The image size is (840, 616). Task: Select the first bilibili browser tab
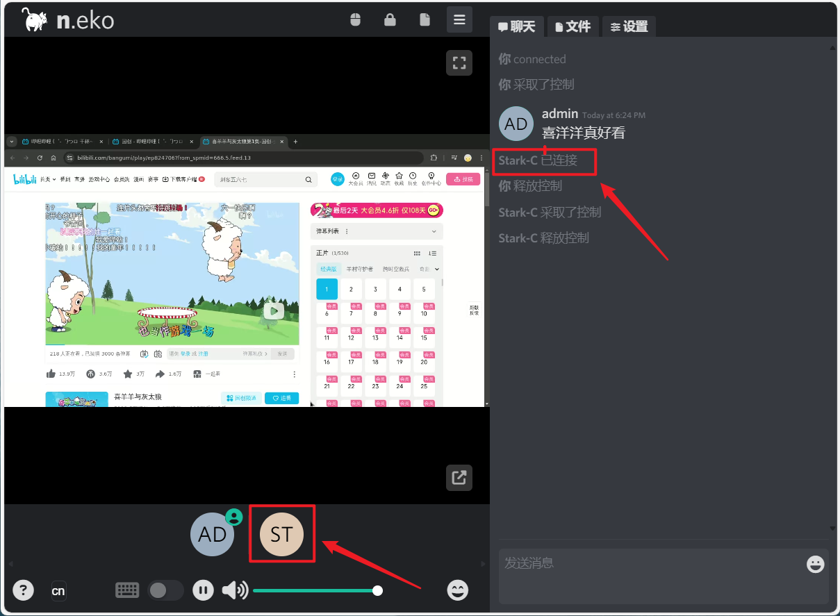click(63, 141)
